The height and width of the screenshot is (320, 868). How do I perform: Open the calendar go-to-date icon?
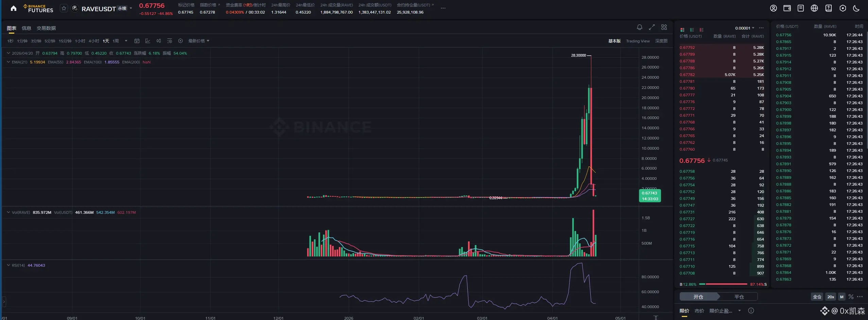pos(137,41)
